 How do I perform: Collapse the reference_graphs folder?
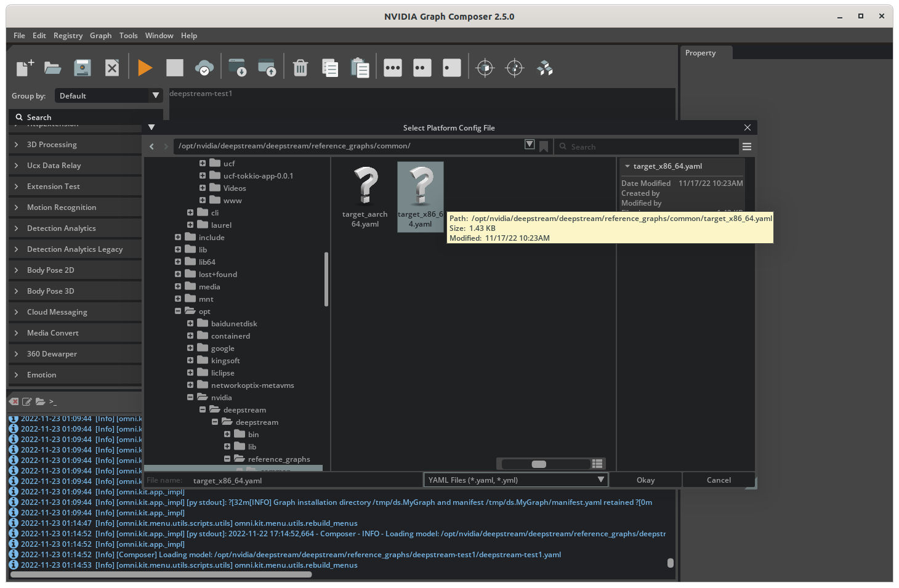(227, 459)
